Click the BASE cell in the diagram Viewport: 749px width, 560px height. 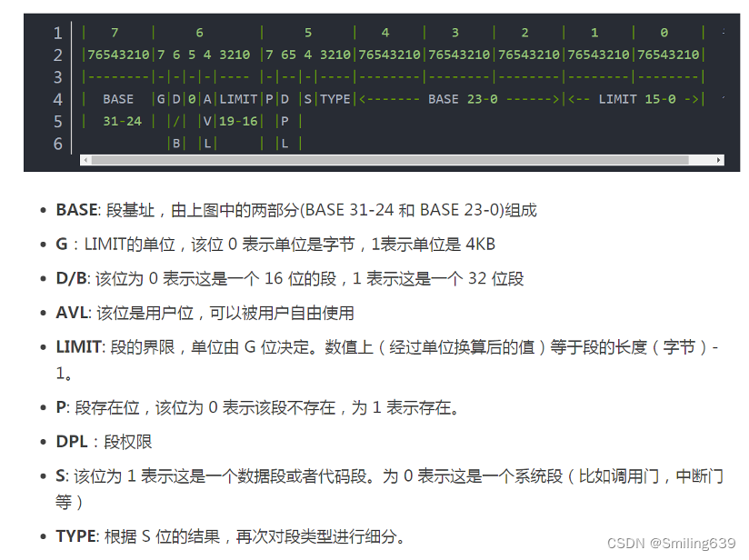(118, 99)
